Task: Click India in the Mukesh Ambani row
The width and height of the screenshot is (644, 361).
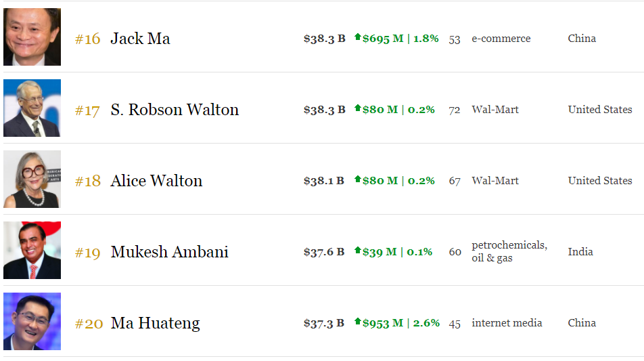Action: (x=580, y=251)
